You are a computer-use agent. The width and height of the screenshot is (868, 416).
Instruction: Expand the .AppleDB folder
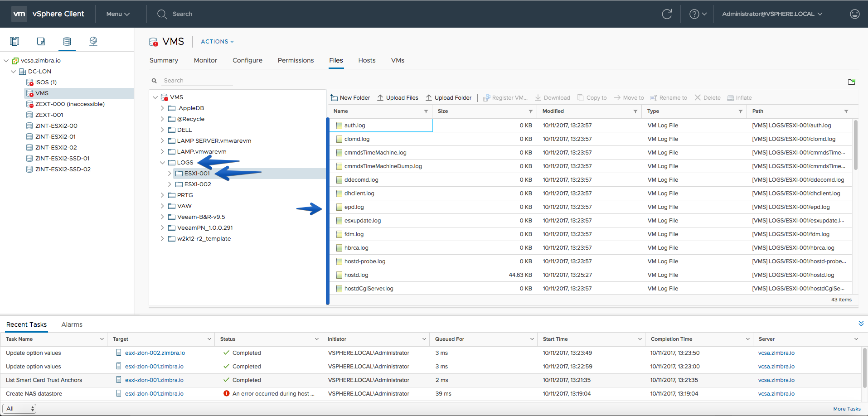162,108
